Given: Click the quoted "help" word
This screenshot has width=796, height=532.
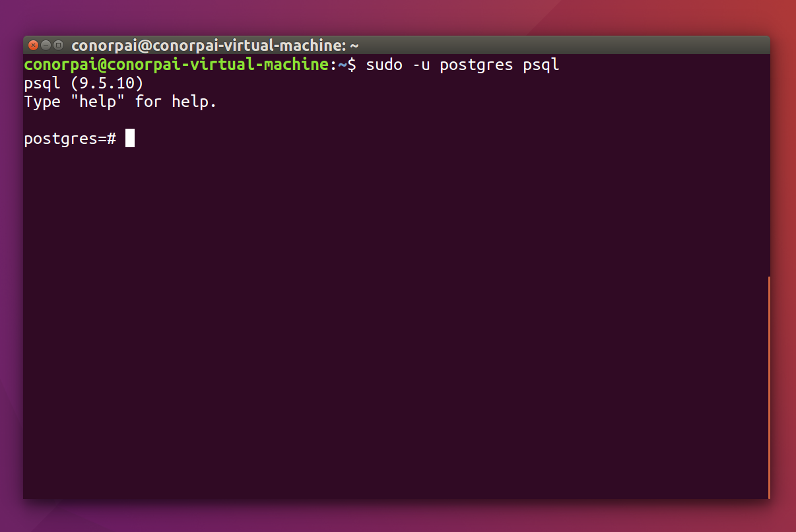Looking at the screenshot, I should tap(98, 102).
